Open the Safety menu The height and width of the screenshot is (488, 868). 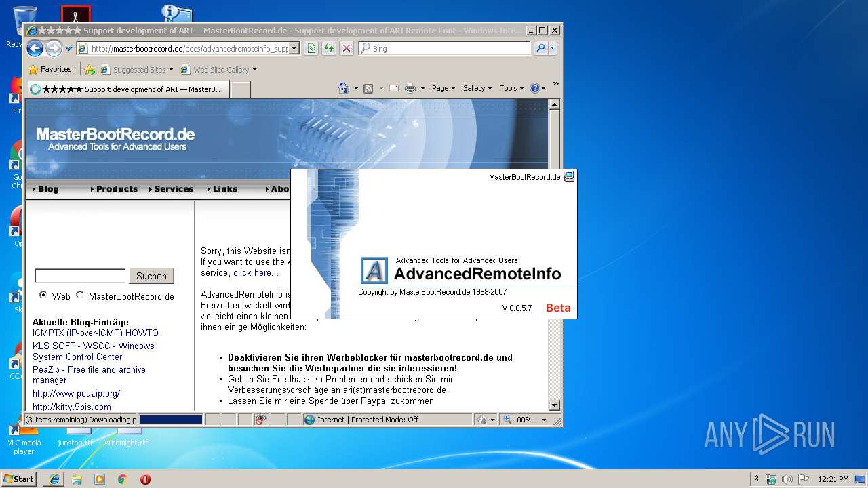477,88
